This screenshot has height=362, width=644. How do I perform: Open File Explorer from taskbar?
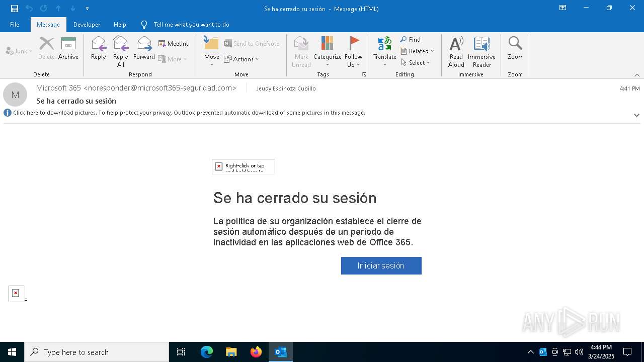pyautogui.click(x=231, y=352)
